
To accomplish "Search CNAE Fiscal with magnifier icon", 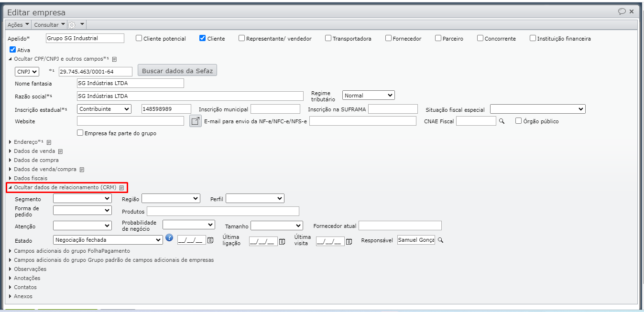I will coord(502,121).
